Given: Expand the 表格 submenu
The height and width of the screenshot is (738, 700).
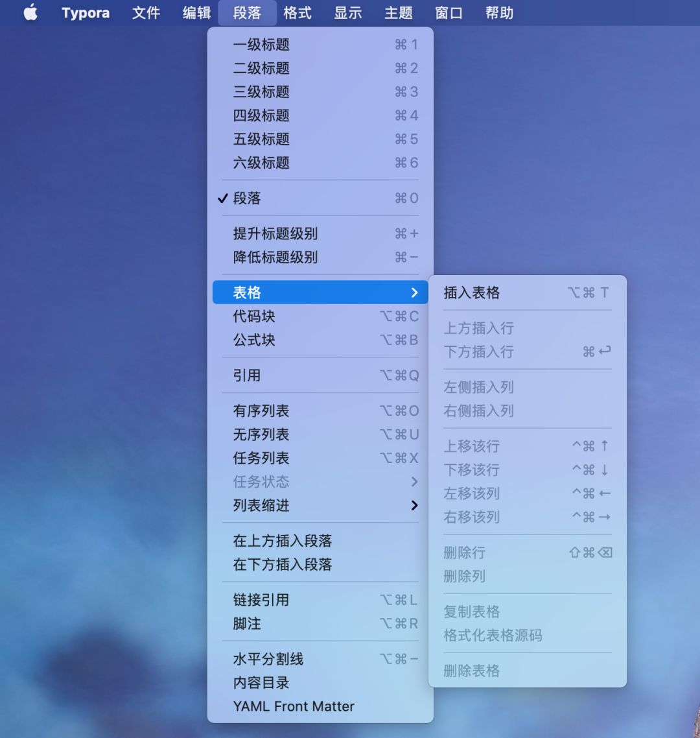Looking at the screenshot, I should [320, 292].
